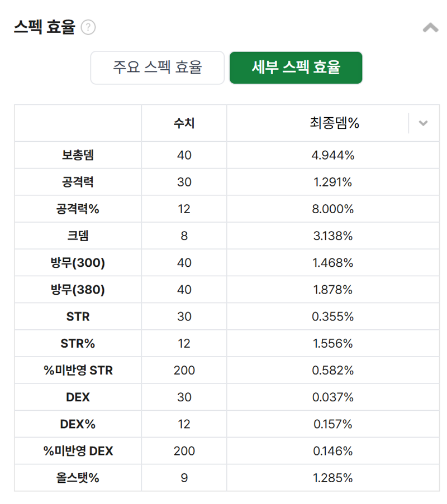
Task: Select the 크뎀 row label
Action: pos(78,236)
